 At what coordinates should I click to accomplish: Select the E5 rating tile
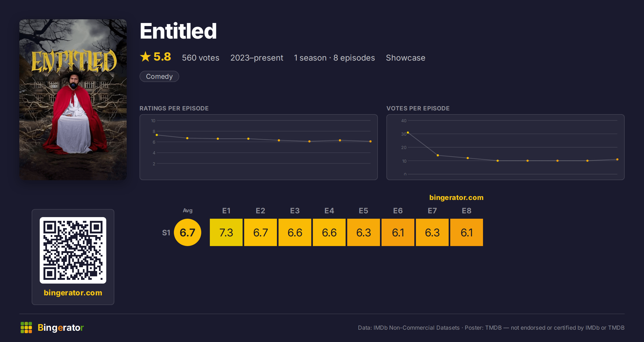[x=364, y=232]
